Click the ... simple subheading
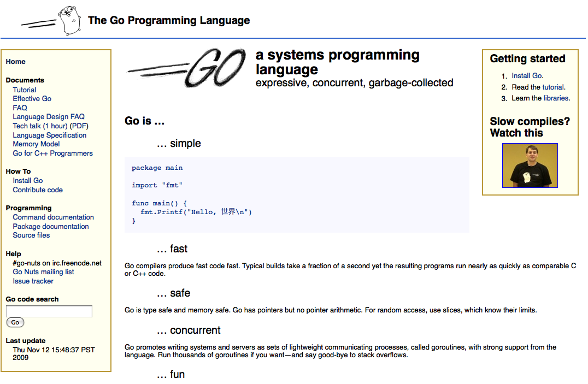 pos(179,143)
